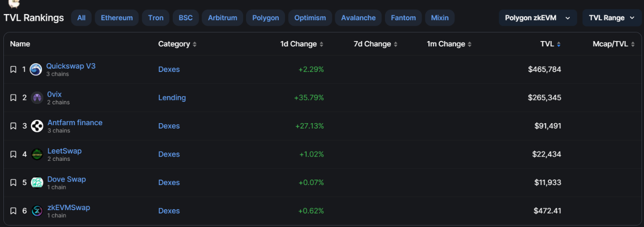Switch to the Arbitrum chain tab
The width and height of the screenshot is (644, 227).
[222, 18]
